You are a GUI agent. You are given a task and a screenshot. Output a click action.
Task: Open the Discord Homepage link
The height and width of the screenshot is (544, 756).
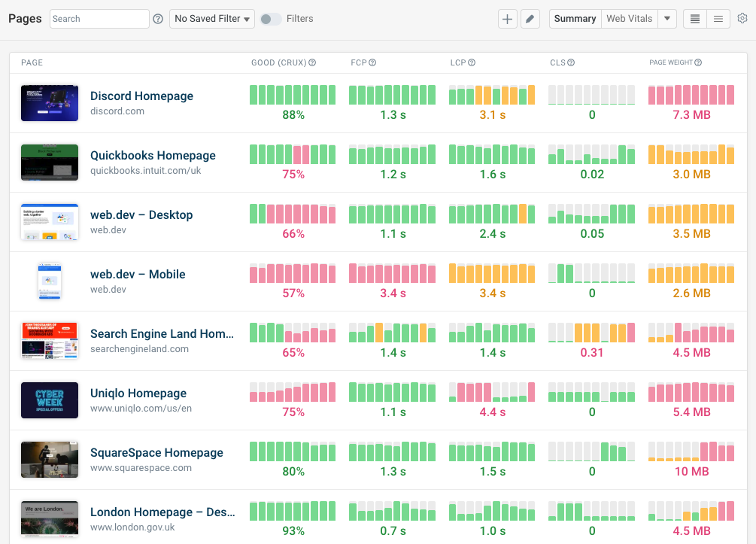click(x=141, y=96)
